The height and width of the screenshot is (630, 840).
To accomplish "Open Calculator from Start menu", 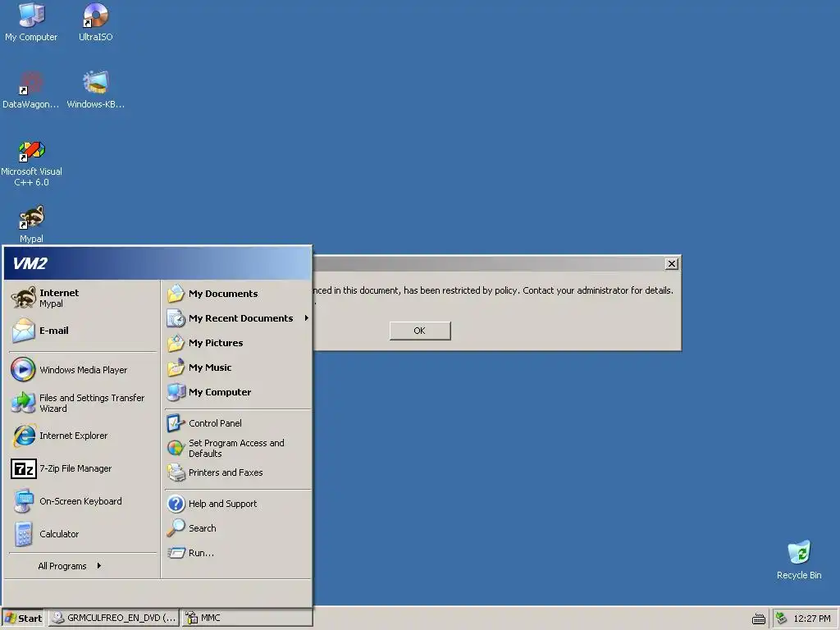I will coord(83,533).
